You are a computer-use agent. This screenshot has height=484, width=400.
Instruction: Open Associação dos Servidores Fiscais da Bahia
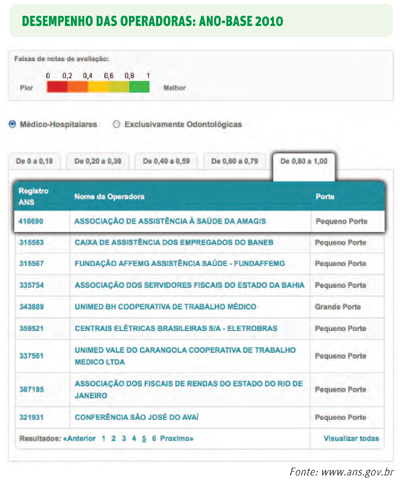pos(189,285)
